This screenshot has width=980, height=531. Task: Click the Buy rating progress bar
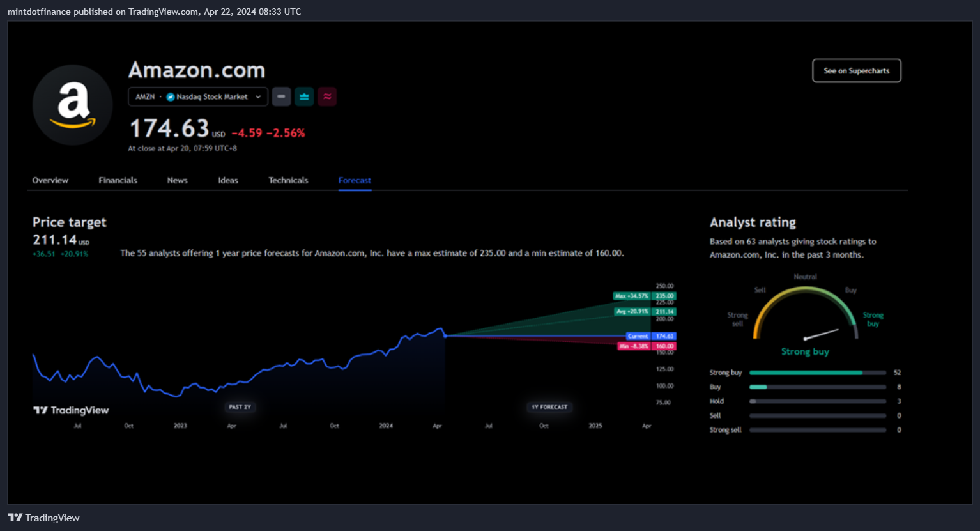[818, 387]
